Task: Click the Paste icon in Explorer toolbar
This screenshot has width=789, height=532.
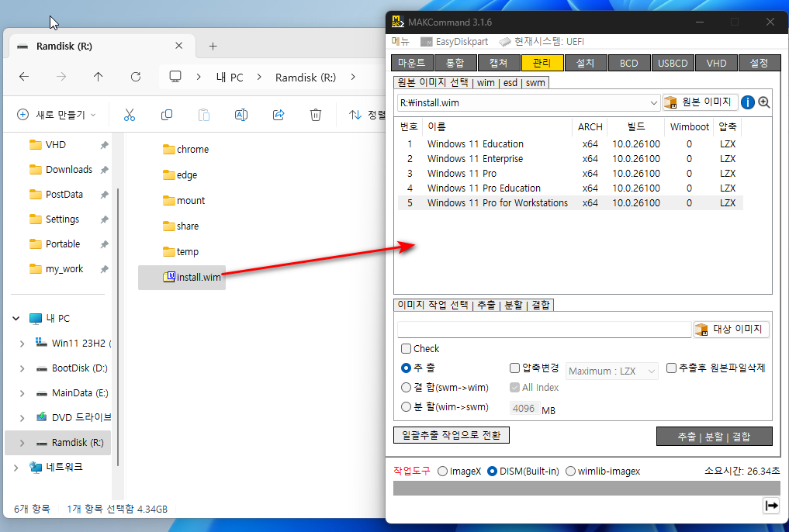Action: click(204, 115)
